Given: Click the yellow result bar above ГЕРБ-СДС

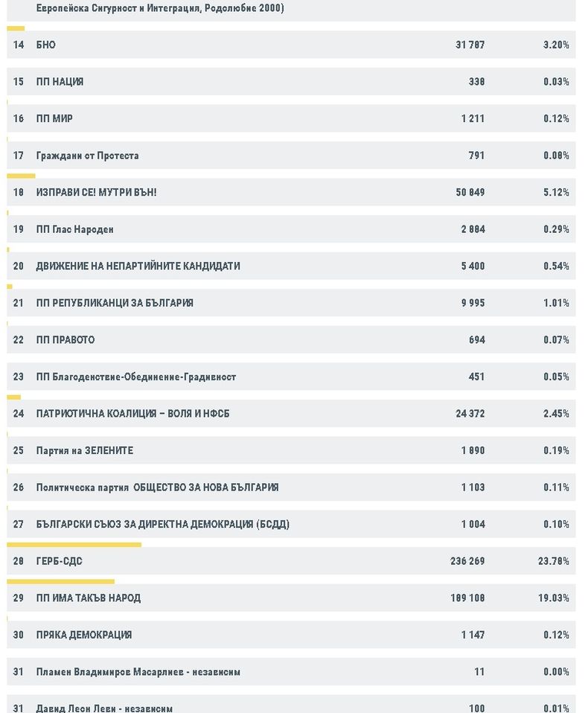Looking at the screenshot, I should (74, 545).
